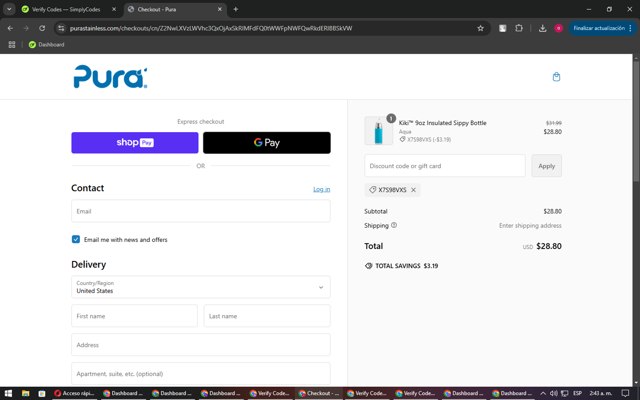Screen dimensions: 640x400
Task: Focus the Email input field
Action: (201, 211)
